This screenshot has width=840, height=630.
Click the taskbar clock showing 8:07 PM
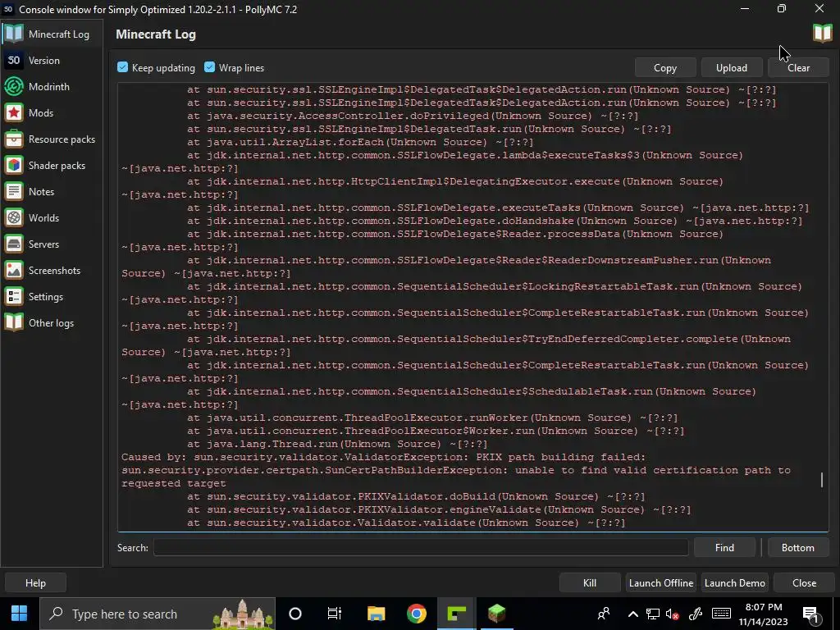tap(764, 614)
